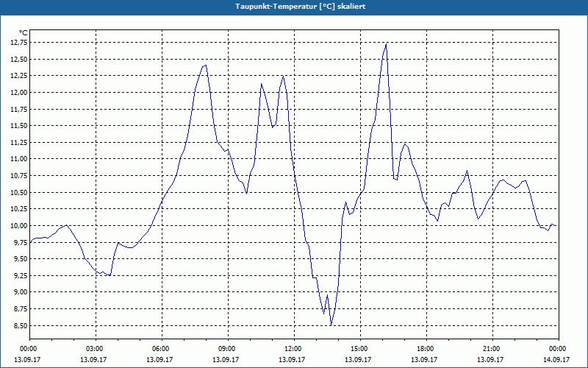Screen dimensions: 588x368
Task: Click the 9,25 y-axis label
Action: coord(21,275)
